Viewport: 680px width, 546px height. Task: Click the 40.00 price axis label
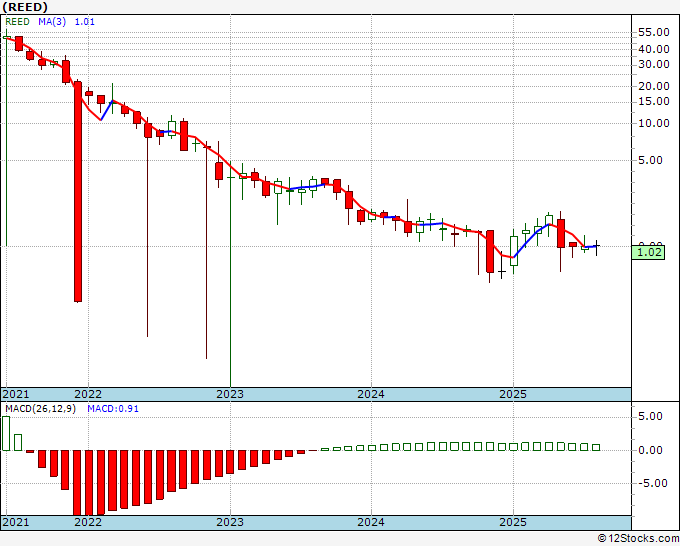[654, 49]
